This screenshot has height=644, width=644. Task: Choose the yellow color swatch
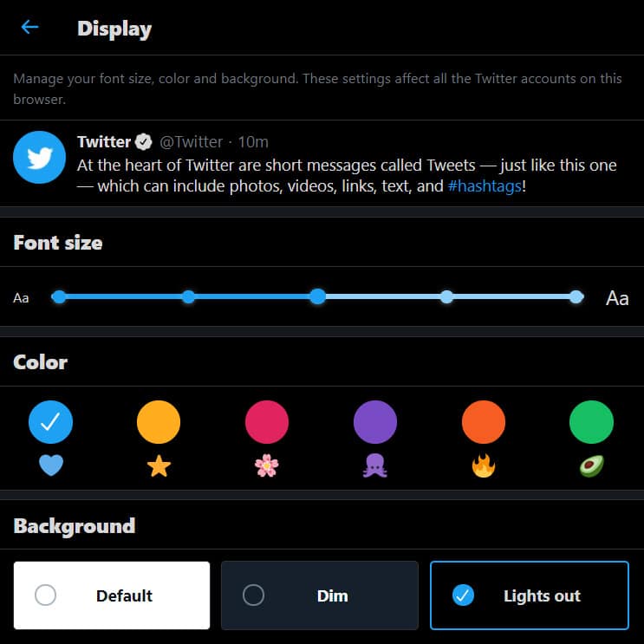pyautogui.click(x=159, y=422)
